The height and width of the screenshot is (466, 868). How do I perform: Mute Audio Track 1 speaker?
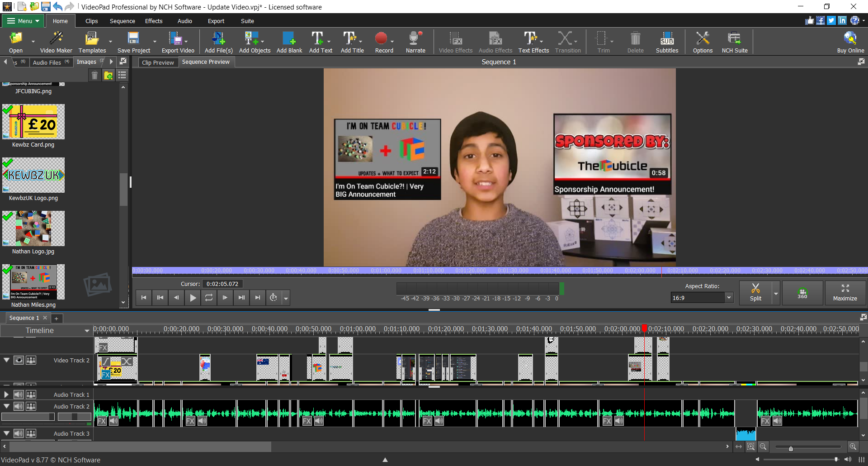(19, 395)
